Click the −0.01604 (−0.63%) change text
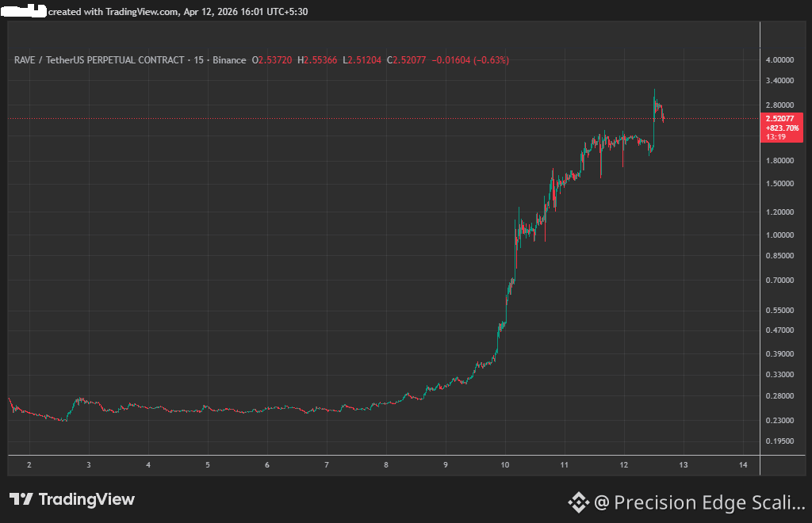This screenshot has height=523, width=812. coord(470,60)
